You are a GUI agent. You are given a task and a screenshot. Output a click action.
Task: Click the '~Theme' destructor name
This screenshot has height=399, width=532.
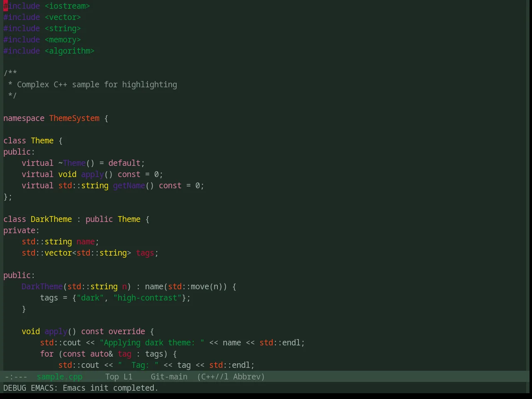coord(72,163)
